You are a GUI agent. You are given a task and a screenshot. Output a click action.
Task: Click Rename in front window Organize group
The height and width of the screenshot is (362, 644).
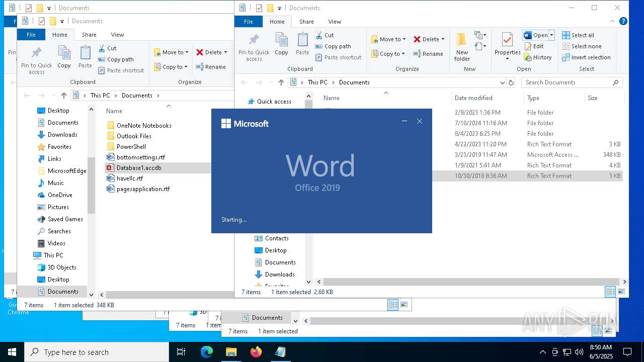[x=428, y=54]
